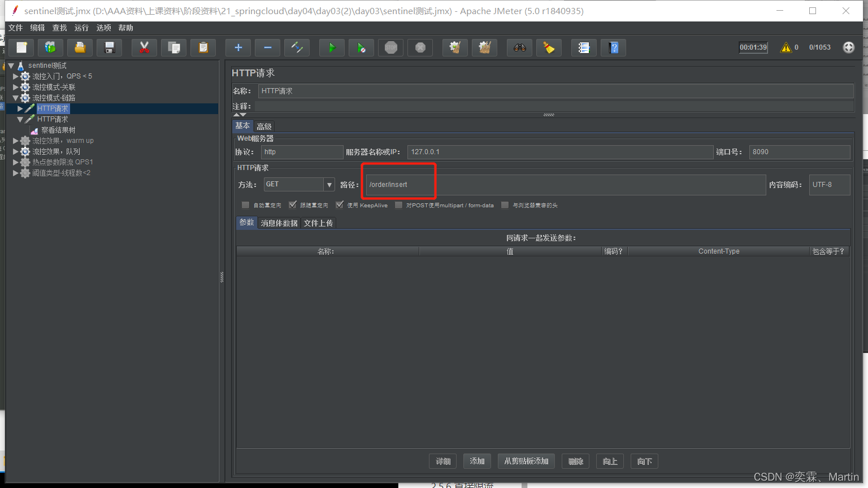The width and height of the screenshot is (868, 488).
Task: Click the Save floppy disk icon
Action: pos(110,48)
